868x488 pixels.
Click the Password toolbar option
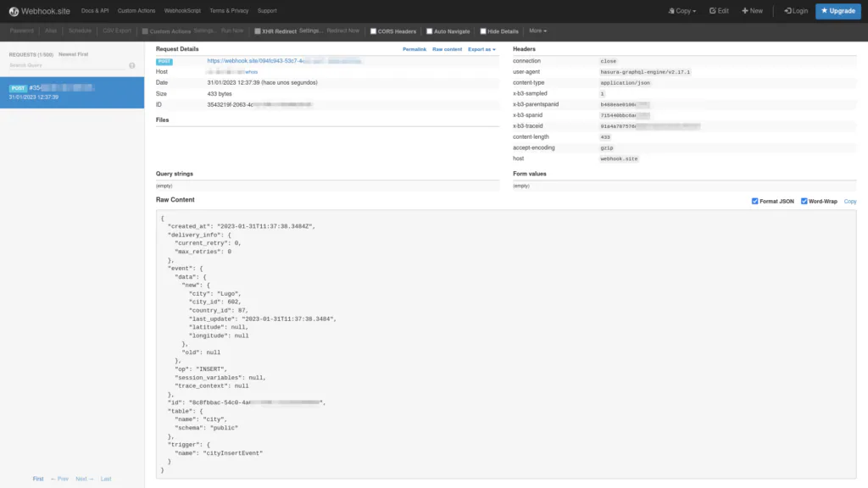[21, 31]
